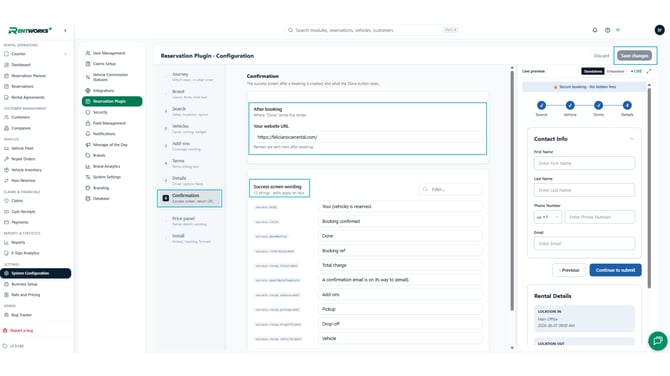Open the phone country code dropdown
Image resolution: width=670 pixels, height=376 pixels.
pyautogui.click(x=548, y=217)
